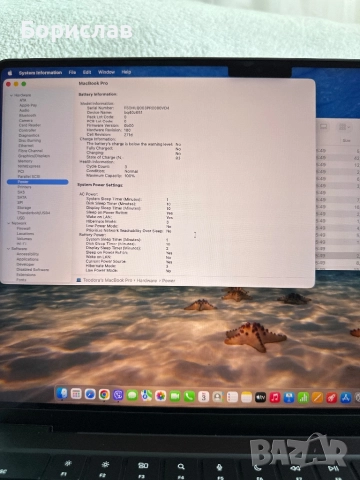Open Launchpad in the Dock
The height and width of the screenshot is (480, 360).
click(76, 394)
